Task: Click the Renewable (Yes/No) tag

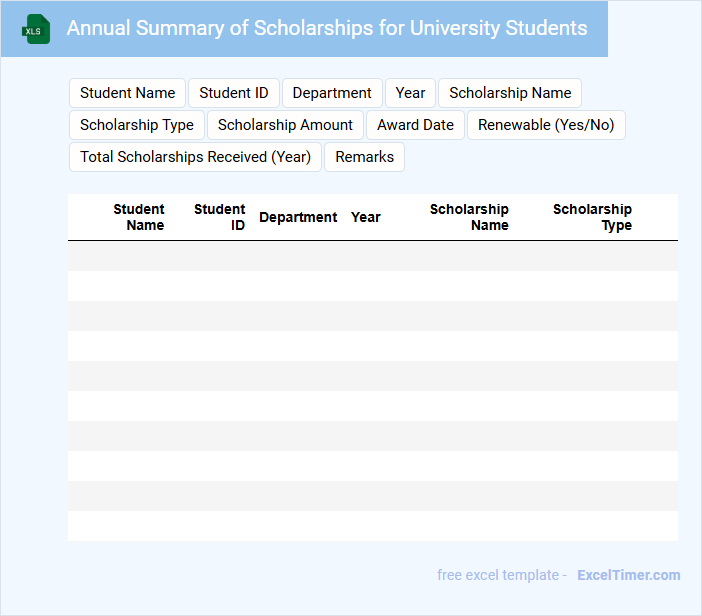Action: click(x=546, y=125)
